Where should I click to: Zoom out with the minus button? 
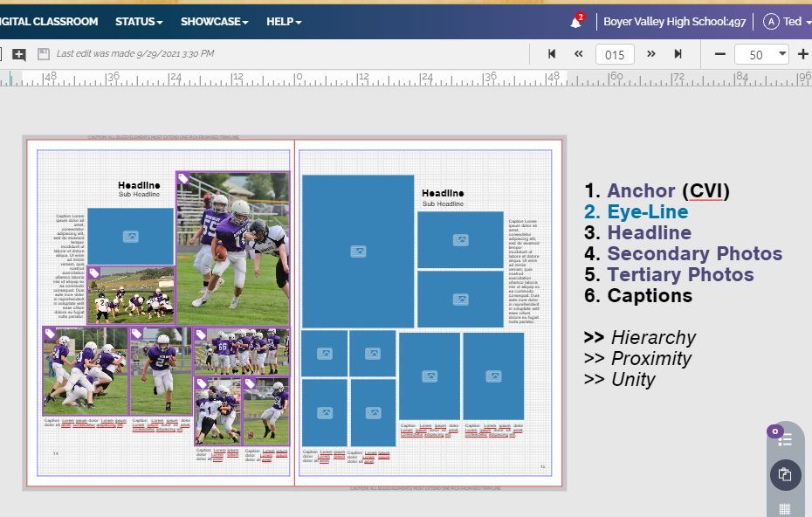(719, 54)
